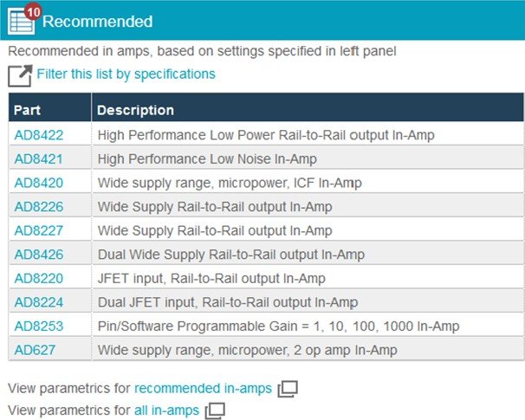The width and height of the screenshot is (525, 420).
Task: View parametrics for recommended in-amps
Action: click(204, 389)
